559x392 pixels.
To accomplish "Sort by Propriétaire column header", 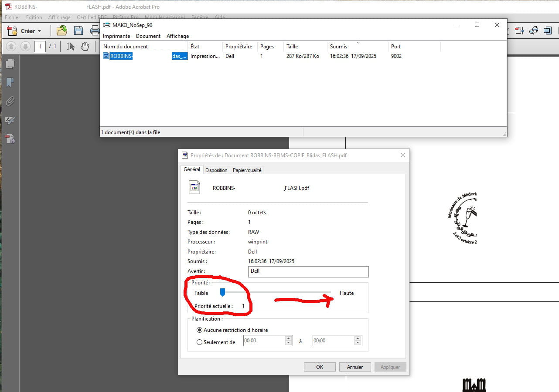I will click(240, 47).
